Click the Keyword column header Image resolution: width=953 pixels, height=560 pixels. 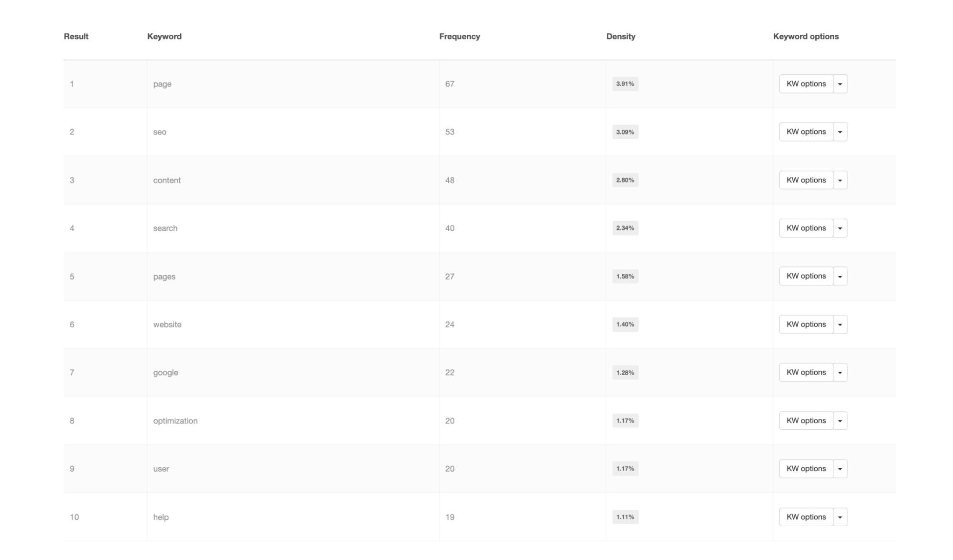(164, 37)
